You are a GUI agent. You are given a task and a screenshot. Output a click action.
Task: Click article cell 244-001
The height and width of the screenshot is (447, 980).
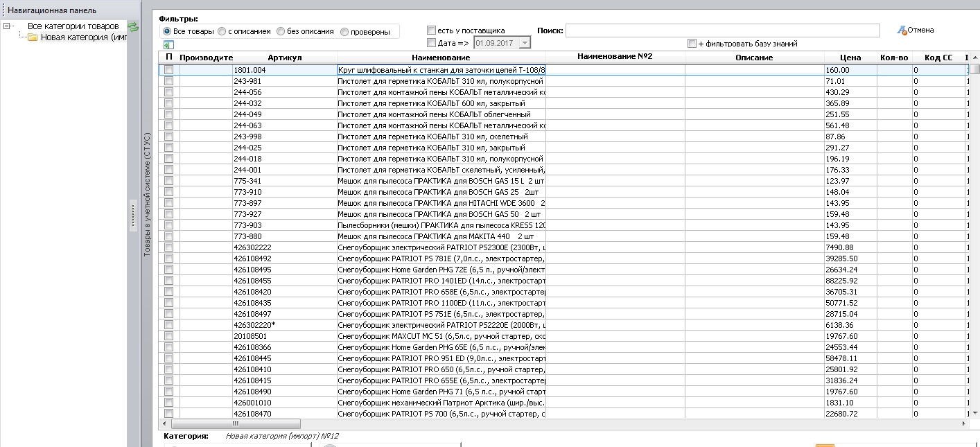(285, 170)
